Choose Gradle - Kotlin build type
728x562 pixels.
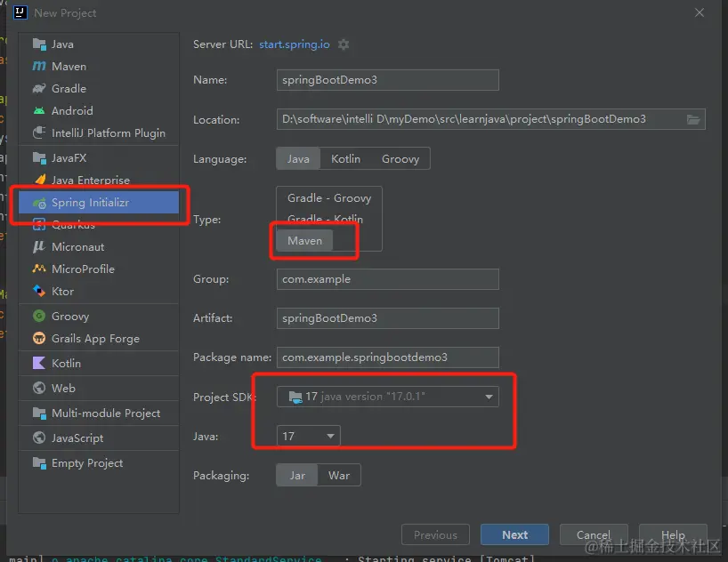(326, 219)
